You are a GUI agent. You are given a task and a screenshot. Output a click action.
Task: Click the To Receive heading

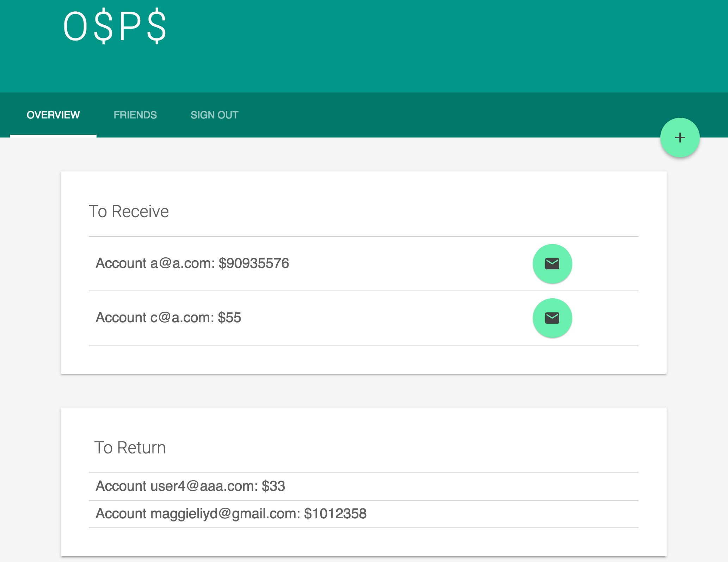click(x=129, y=212)
